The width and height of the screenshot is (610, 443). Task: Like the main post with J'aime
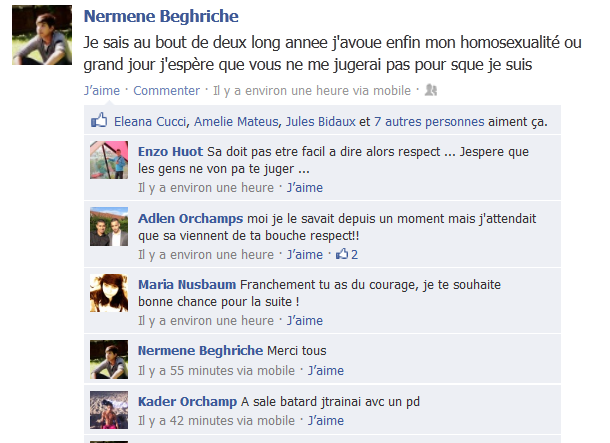point(102,91)
